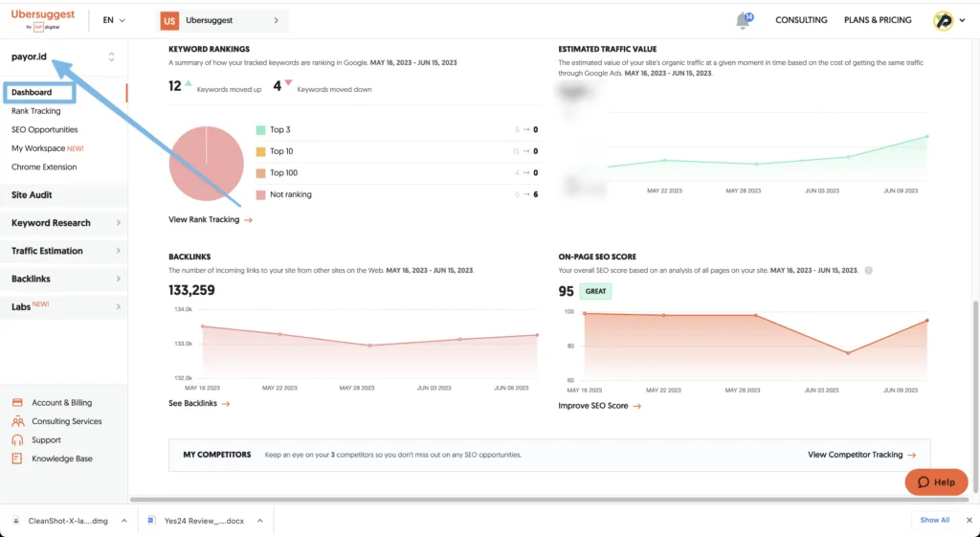This screenshot has height=537, width=980.
Task: Click the Top 3 green legend swatch
Action: point(260,130)
